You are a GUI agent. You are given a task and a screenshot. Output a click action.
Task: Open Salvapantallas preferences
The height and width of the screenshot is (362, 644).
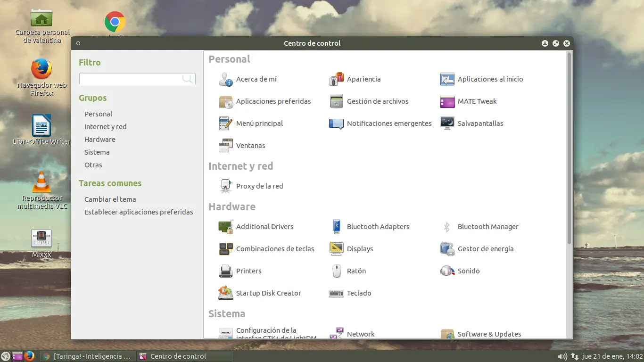click(472, 123)
